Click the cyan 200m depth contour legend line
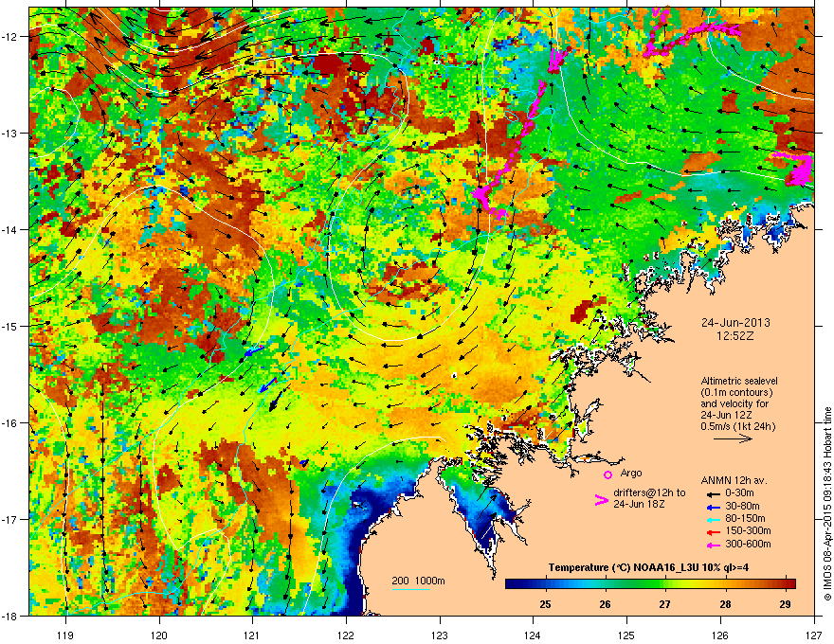Screen dimensions: 834x644 tap(411, 589)
